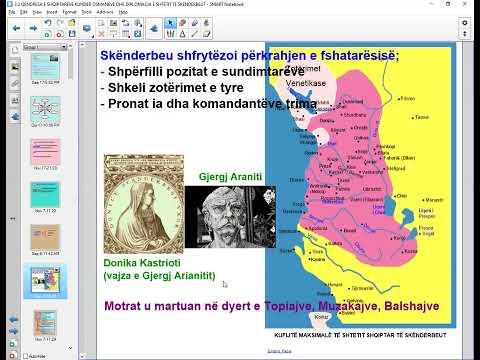Click the link below the map caption
This screenshot has width=480, height=360.
(x=279, y=351)
